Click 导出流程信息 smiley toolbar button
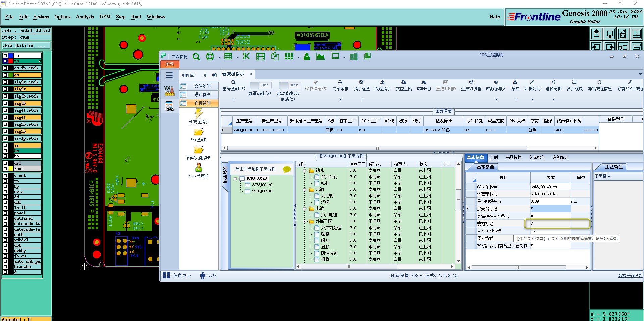 click(x=600, y=86)
